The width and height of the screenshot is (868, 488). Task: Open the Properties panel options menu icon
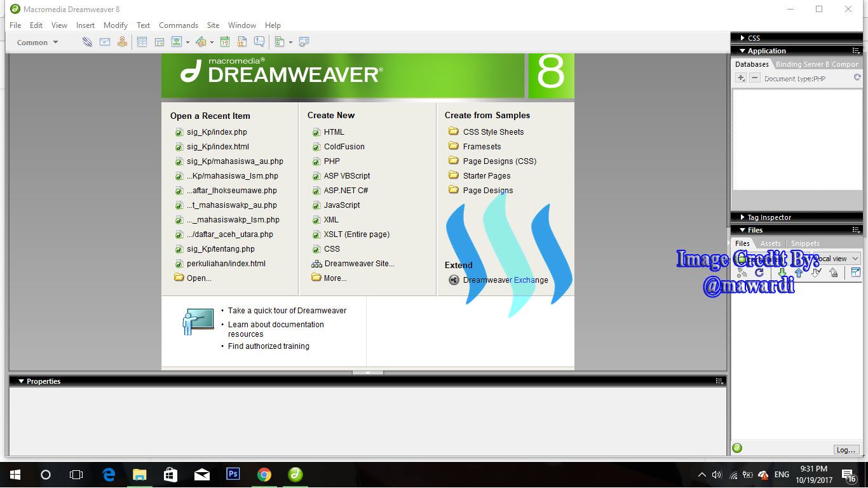tap(719, 381)
